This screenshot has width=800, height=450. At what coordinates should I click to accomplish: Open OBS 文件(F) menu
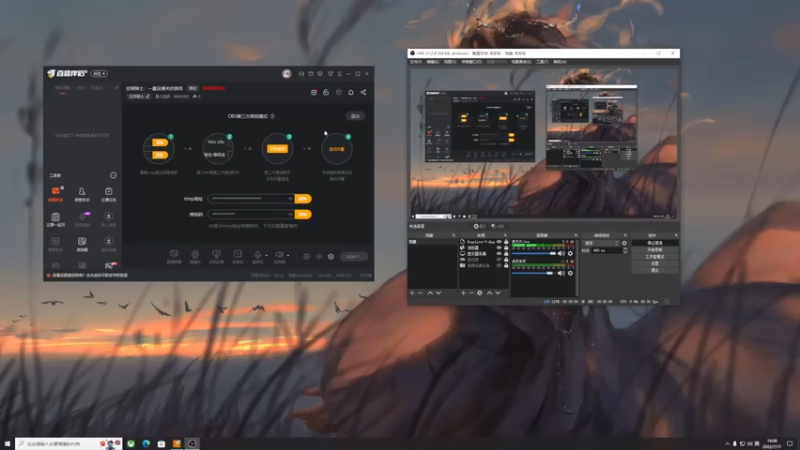point(416,62)
